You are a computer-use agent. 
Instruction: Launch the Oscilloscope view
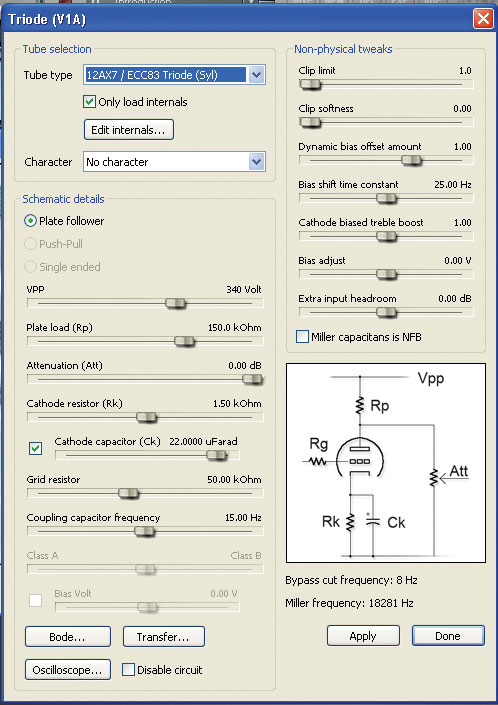coord(68,670)
